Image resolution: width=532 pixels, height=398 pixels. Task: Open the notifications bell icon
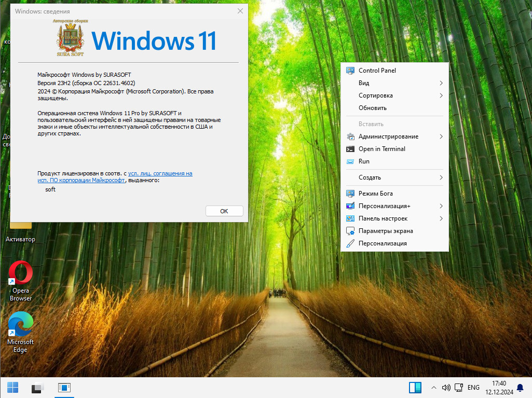[x=520, y=388]
